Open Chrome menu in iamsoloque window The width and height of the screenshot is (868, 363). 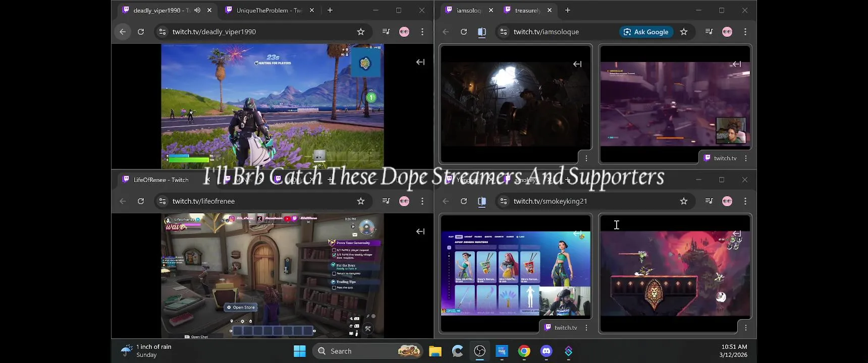[x=745, y=32]
